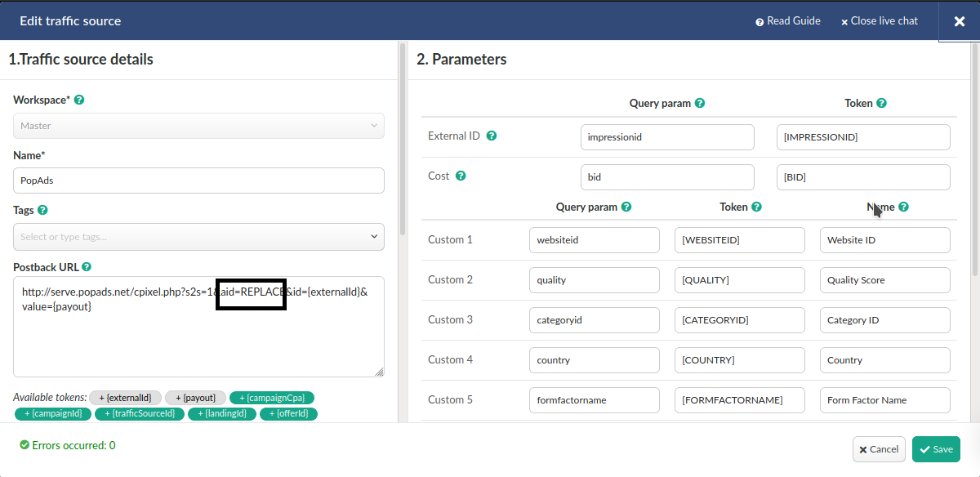This screenshot has width=980, height=477.
Task: Click the help icon next to Workspace
Action: pos(79,100)
